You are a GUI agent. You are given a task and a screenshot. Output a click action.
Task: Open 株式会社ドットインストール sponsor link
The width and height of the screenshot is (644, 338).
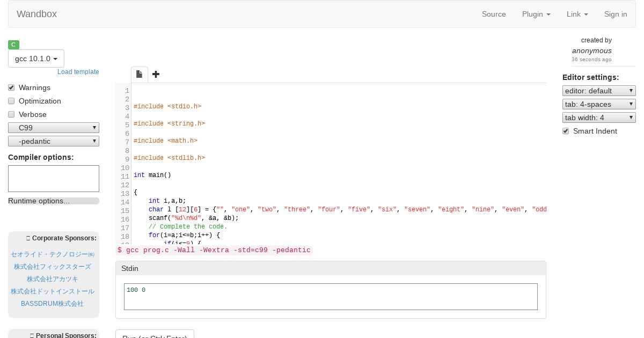53,291
